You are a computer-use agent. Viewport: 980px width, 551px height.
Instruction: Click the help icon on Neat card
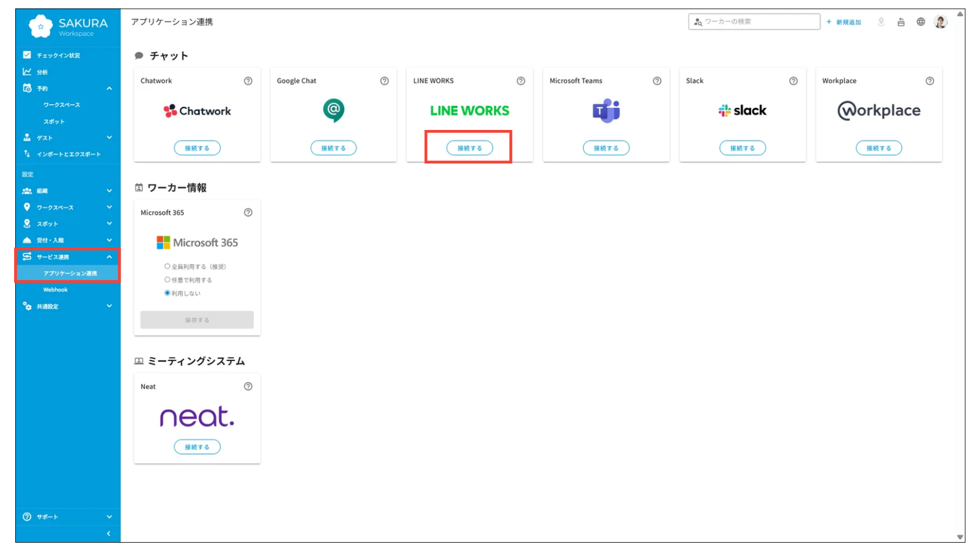tap(248, 386)
